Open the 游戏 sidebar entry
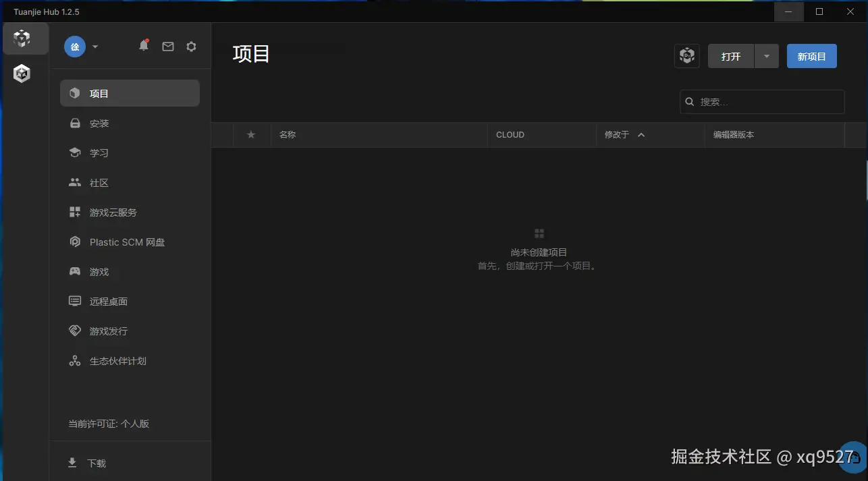This screenshot has height=481, width=868. pos(130,272)
